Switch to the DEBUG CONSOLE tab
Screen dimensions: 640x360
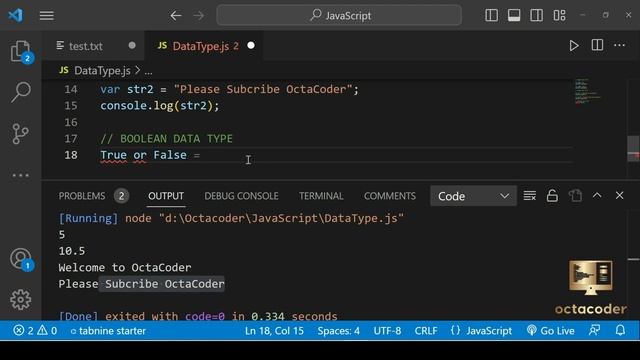242,196
